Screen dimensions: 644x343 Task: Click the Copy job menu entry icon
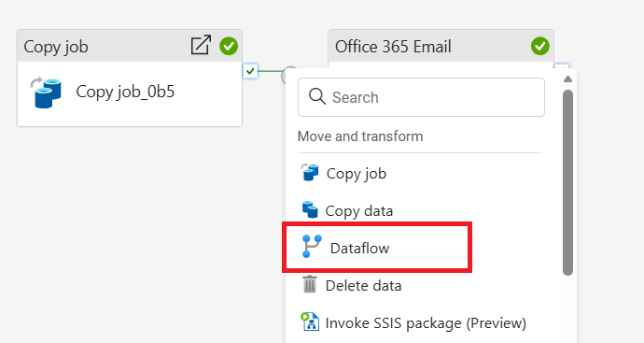pos(310,172)
